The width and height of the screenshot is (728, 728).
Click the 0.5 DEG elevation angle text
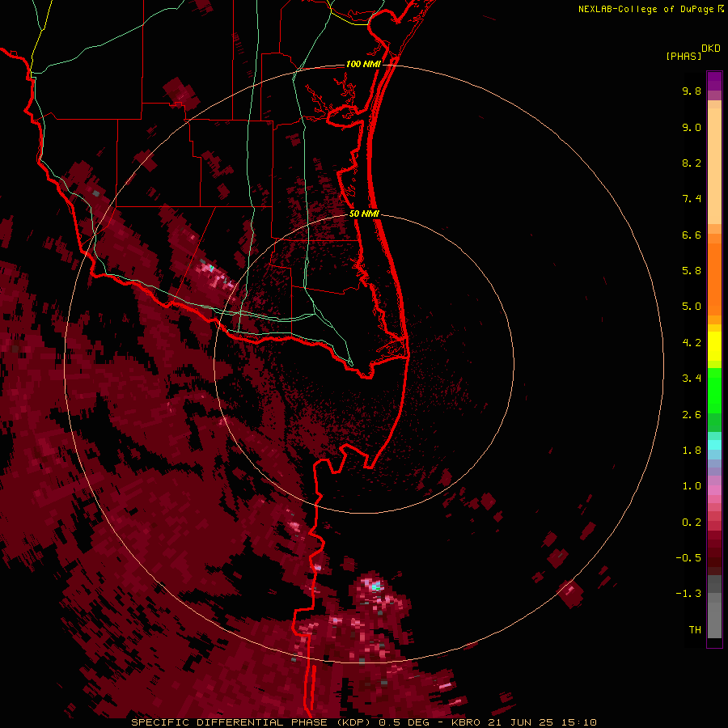coord(404,722)
